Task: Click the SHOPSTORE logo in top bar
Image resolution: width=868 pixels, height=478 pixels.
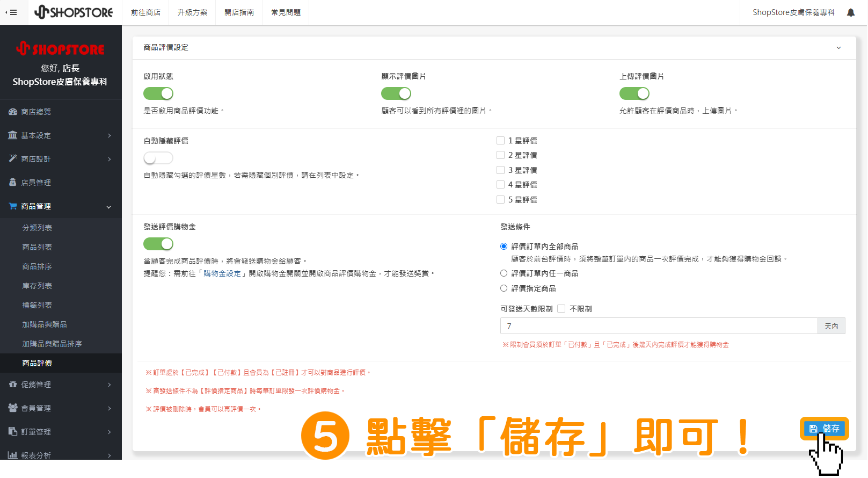Action: [74, 12]
